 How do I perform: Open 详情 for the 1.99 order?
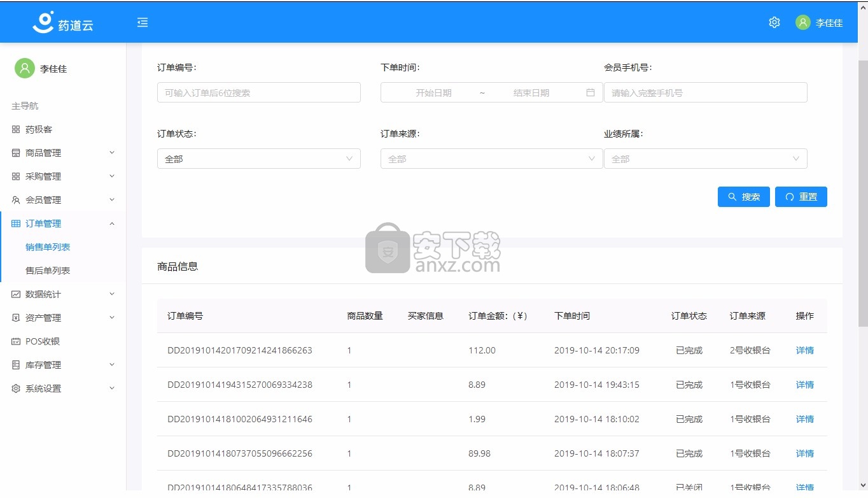point(805,419)
